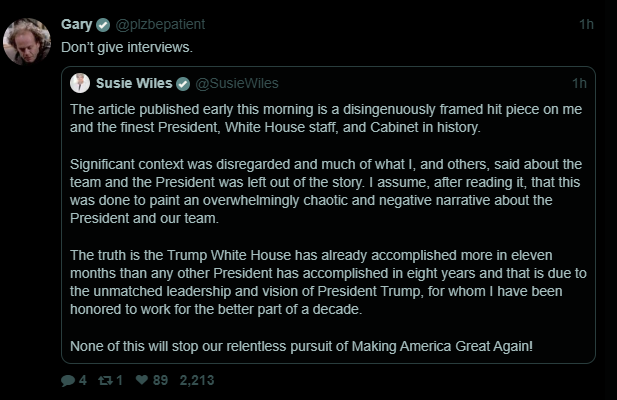Go to the @SusieWiles handle
The height and width of the screenshot is (400, 617).
(x=236, y=83)
